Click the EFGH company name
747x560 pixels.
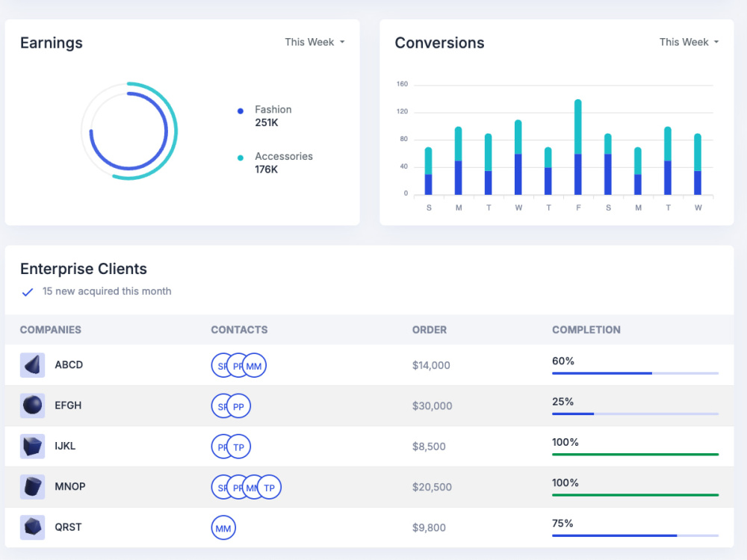[x=68, y=405]
